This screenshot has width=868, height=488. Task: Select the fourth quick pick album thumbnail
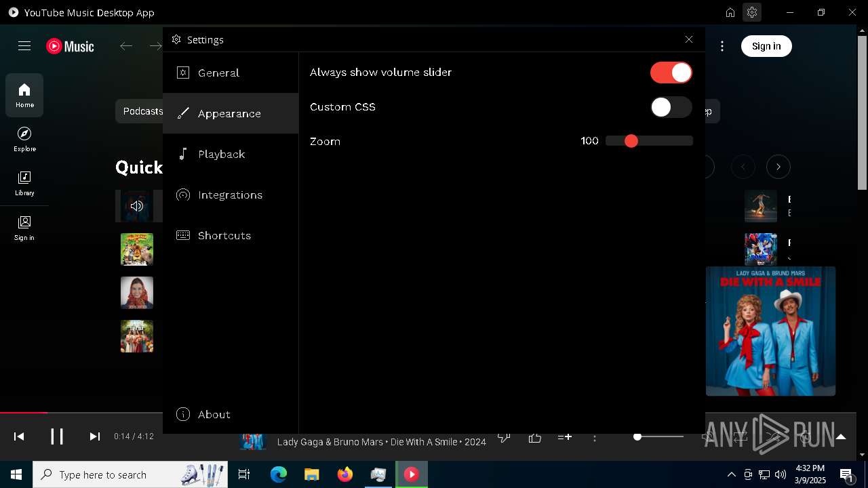[137, 336]
